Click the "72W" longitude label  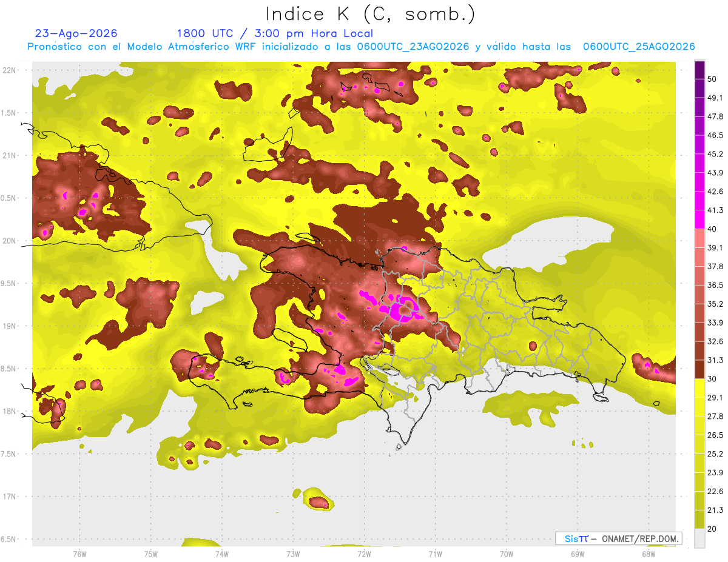[364, 554]
